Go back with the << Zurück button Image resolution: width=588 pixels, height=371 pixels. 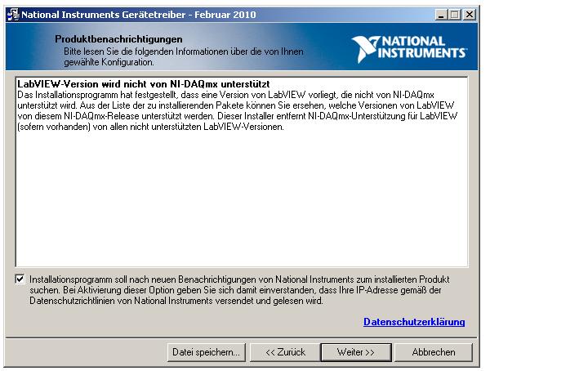coord(285,352)
